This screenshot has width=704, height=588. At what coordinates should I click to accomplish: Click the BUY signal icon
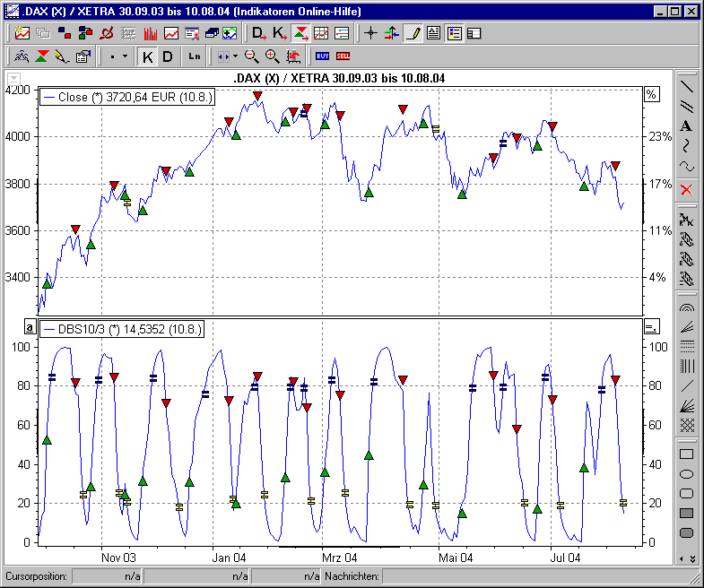pyautogui.click(x=322, y=56)
